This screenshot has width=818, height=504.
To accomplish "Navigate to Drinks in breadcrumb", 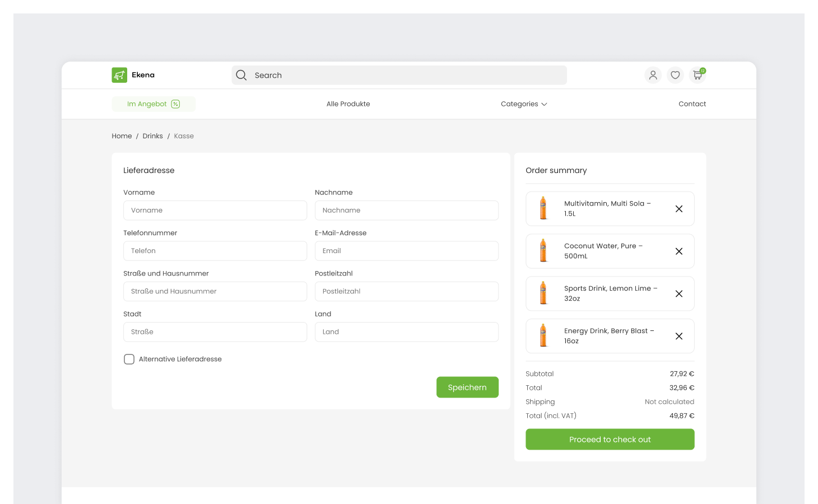I will pos(152,136).
